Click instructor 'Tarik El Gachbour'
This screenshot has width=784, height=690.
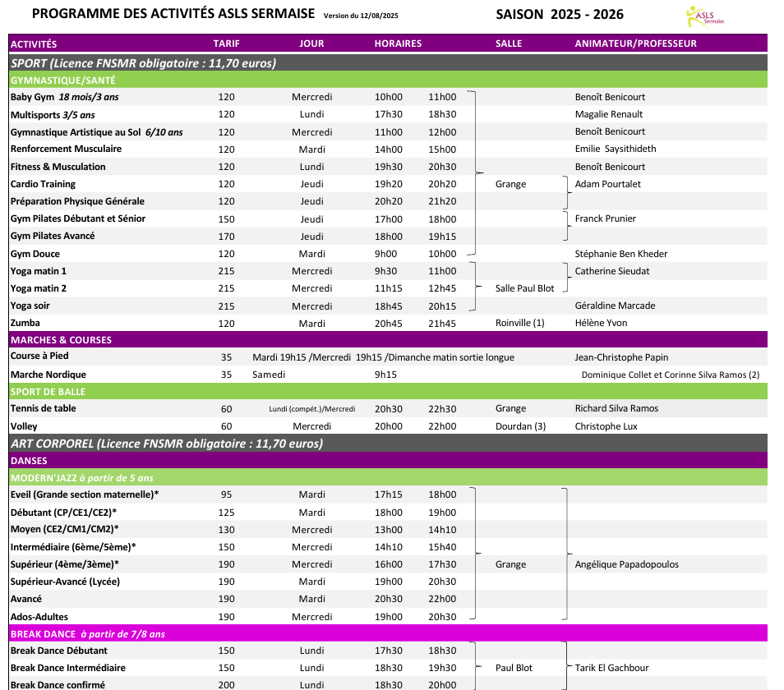611,668
